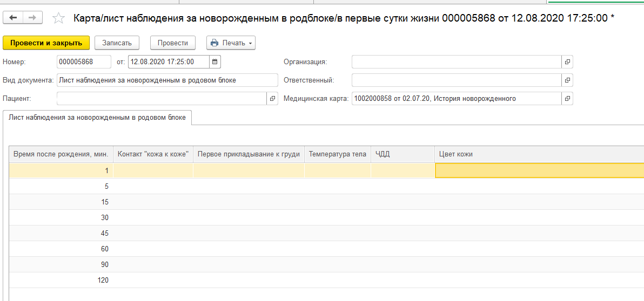Click the Температура тела column header
The width and height of the screenshot is (644, 301).
(x=338, y=154)
